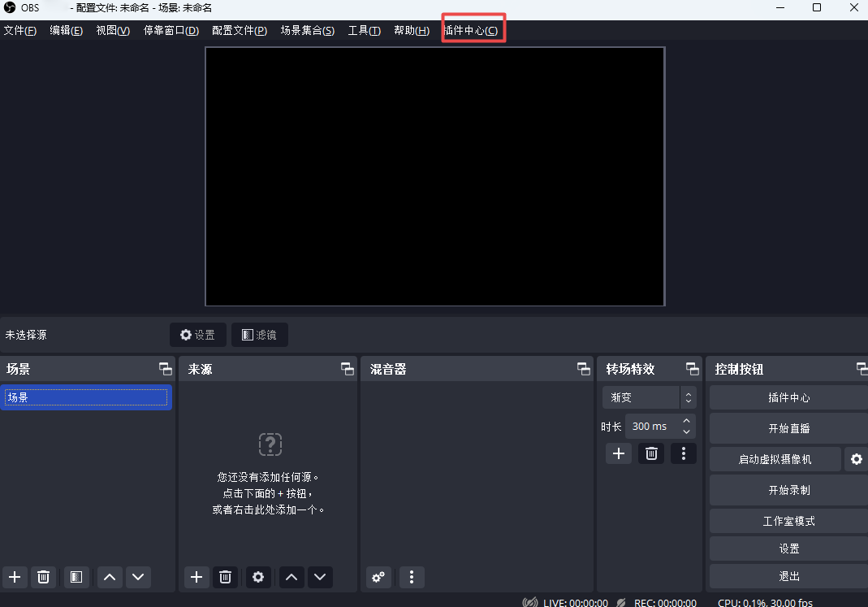
Task: Open the 帮助(H) menu
Action: 412,30
